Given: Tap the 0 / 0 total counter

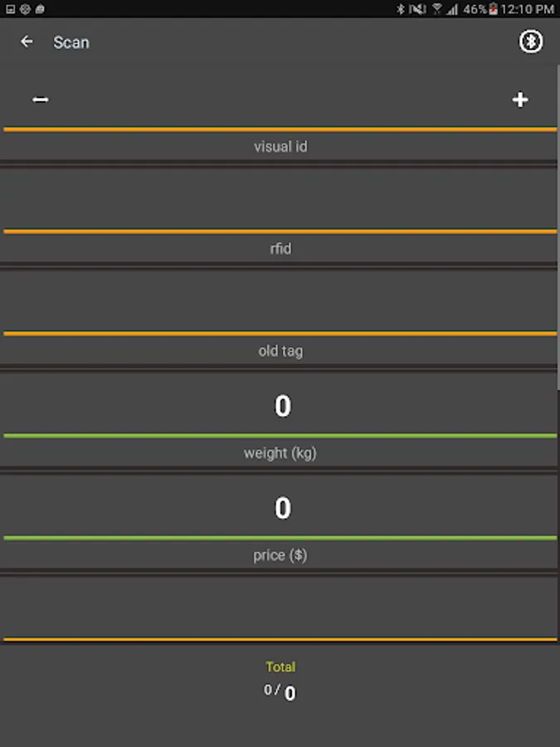Looking at the screenshot, I should (280, 691).
